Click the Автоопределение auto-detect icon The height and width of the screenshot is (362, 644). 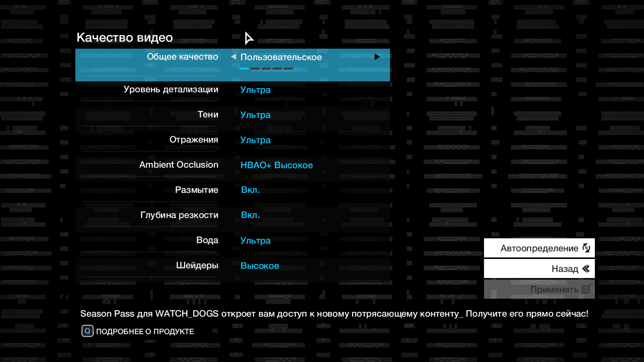[586, 248]
